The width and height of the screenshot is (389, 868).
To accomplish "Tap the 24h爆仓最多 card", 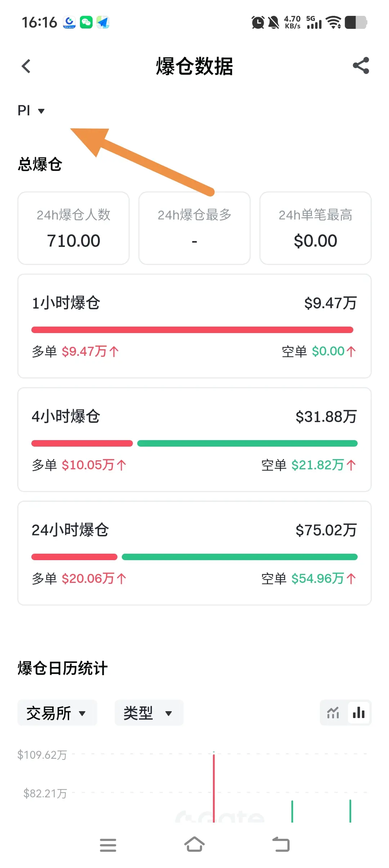I will coord(194,228).
